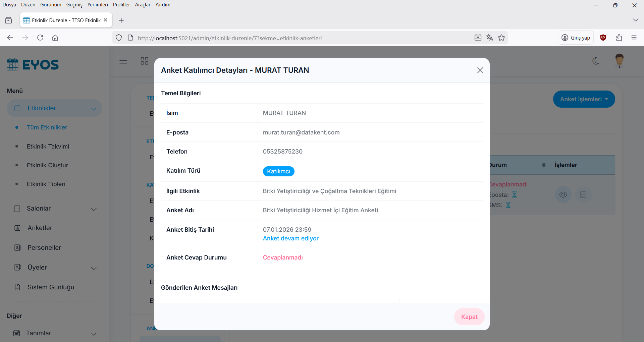Image resolution: width=644 pixels, height=342 pixels.
Task: Go to Etkinlik Takvimi
Action: click(48, 147)
